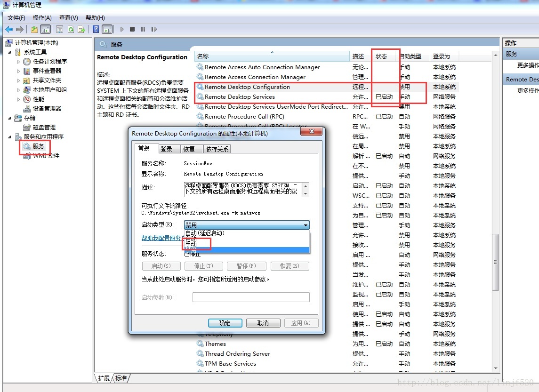Expand the 本地用户和组 tree node
The width and height of the screenshot is (539, 392).
click(18, 90)
